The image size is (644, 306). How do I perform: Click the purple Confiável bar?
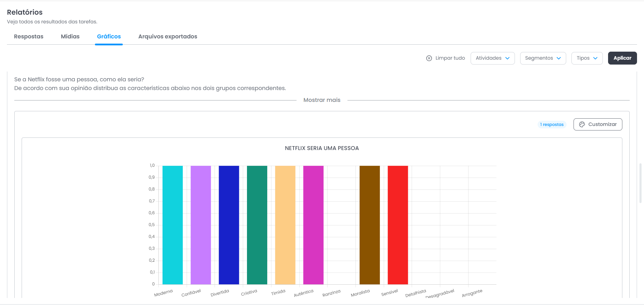pyautogui.click(x=201, y=225)
